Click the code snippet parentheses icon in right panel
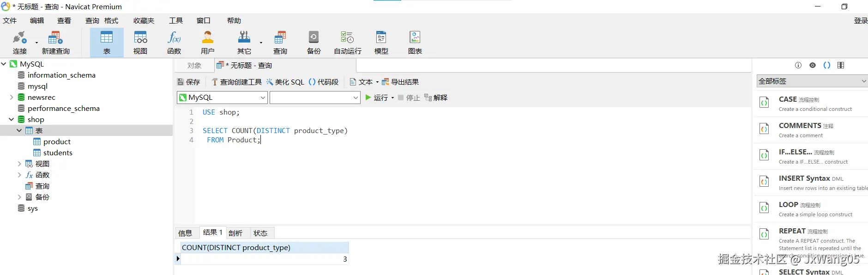This screenshot has width=868, height=275. click(x=827, y=65)
